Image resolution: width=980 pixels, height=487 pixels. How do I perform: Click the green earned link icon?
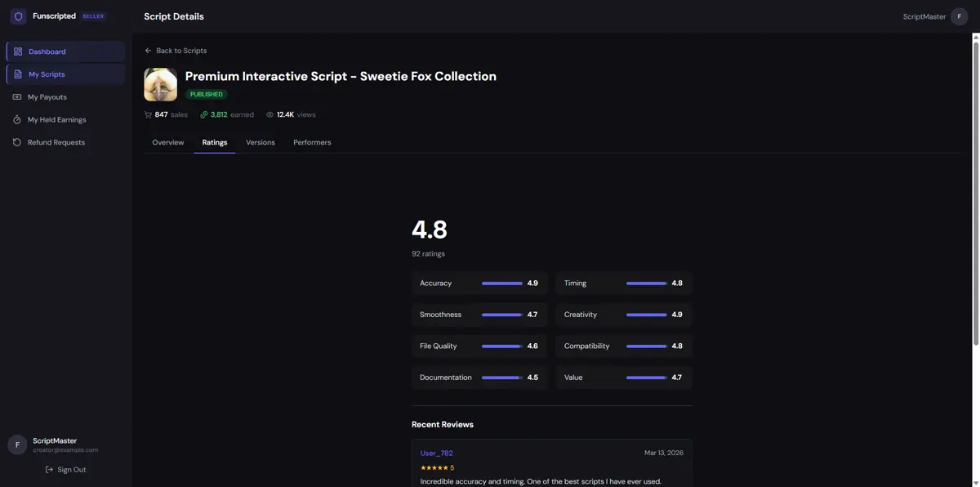point(204,114)
